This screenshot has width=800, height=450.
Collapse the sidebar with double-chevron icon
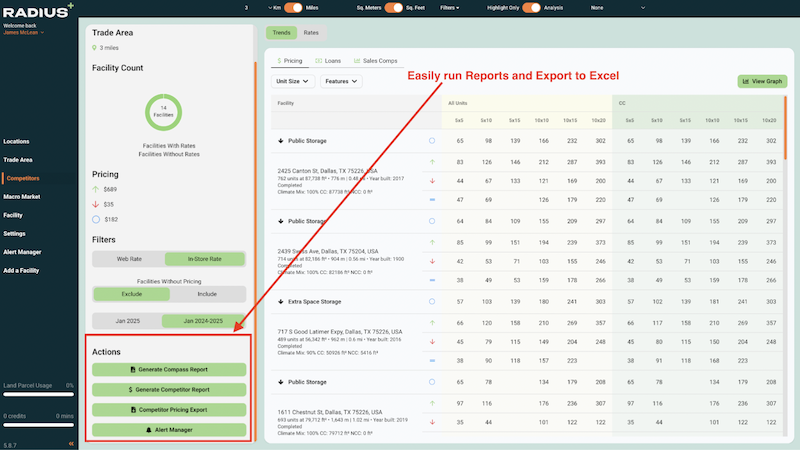pos(71,444)
